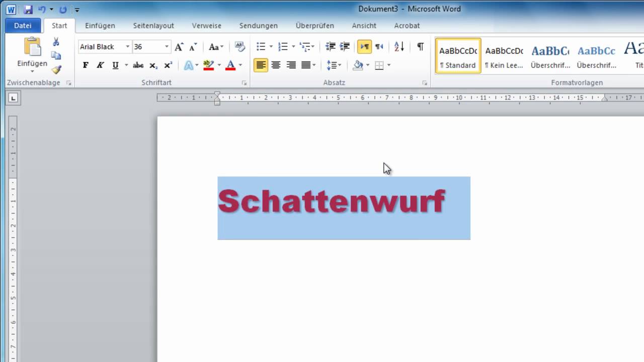
Task: Apply a multilevel list
Action: pos(305,47)
